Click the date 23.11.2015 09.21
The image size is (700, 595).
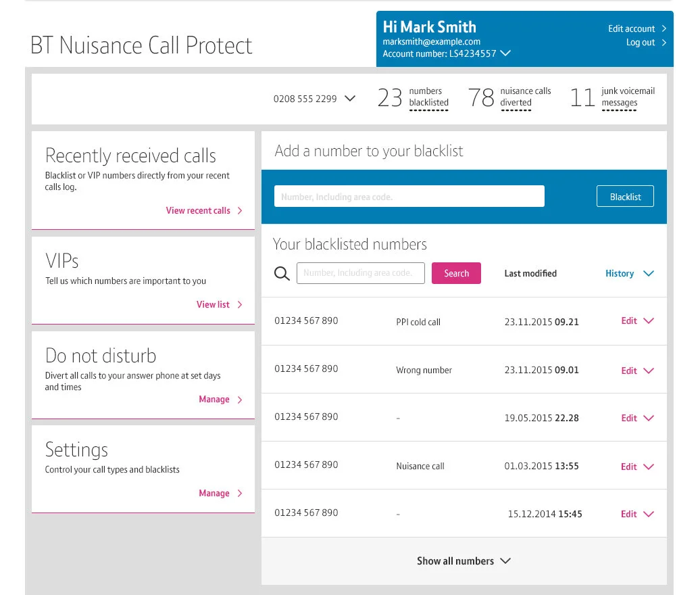[x=541, y=322]
